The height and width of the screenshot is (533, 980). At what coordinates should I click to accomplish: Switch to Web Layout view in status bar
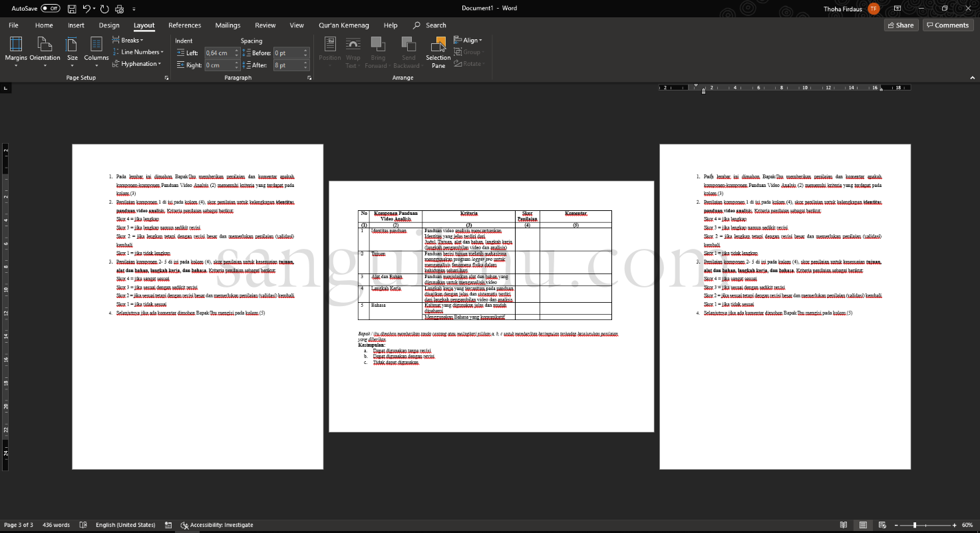pyautogui.click(x=882, y=525)
